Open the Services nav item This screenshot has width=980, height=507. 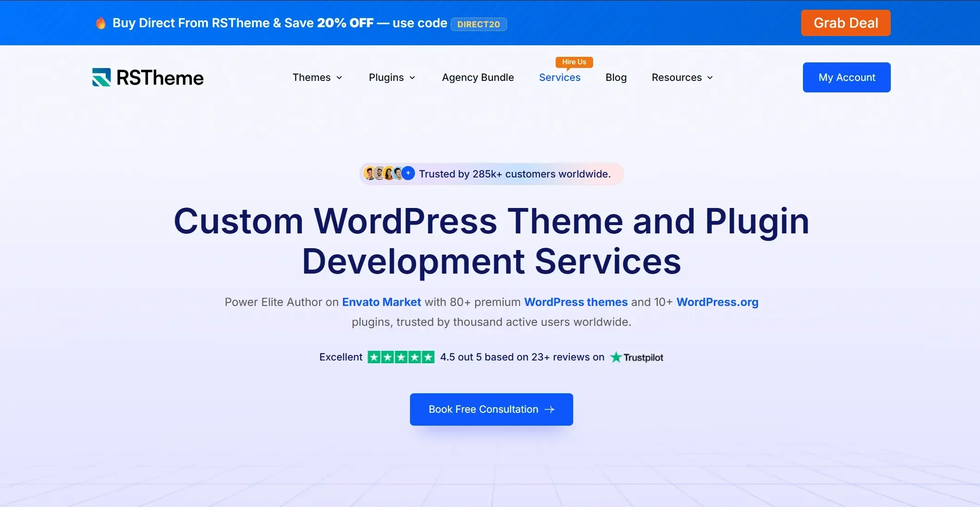pos(559,77)
